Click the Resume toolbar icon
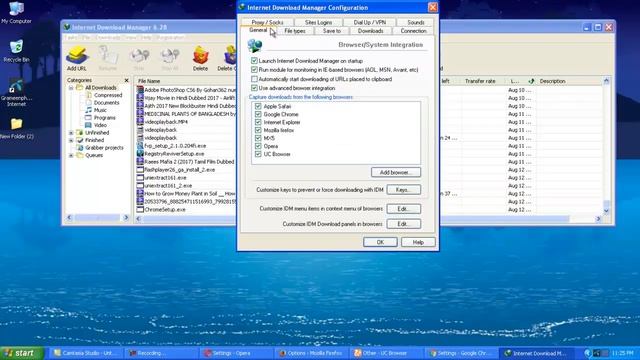The width and height of the screenshot is (640, 360). point(108,58)
